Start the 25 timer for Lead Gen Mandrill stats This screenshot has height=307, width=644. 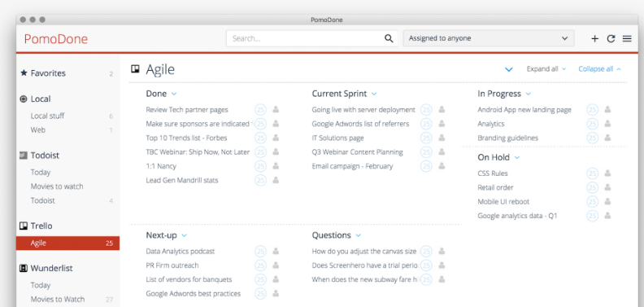click(260, 180)
